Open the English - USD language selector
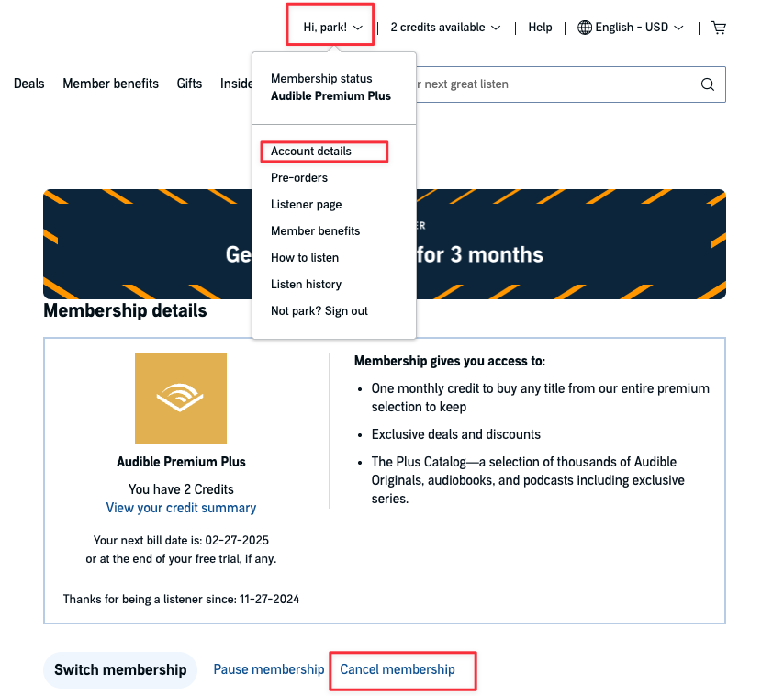Screen dimensions: 784x696 [x=631, y=27]
